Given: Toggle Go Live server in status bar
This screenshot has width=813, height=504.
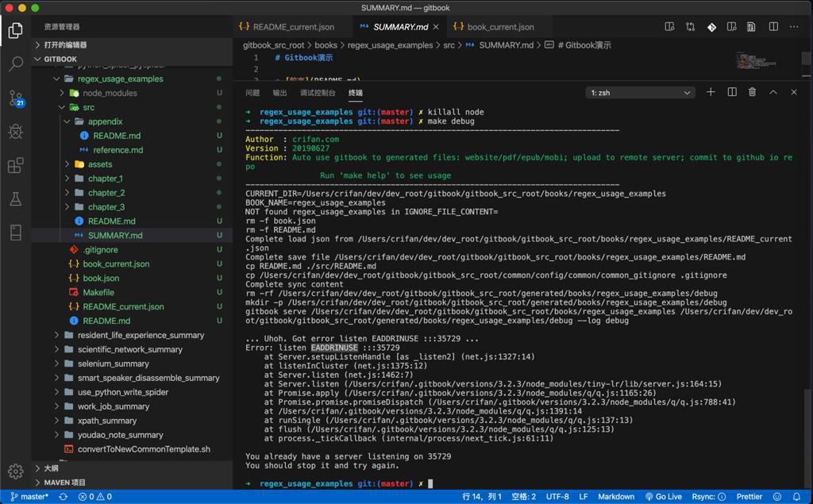Looking at the screenshot, I should coord(663,497).
